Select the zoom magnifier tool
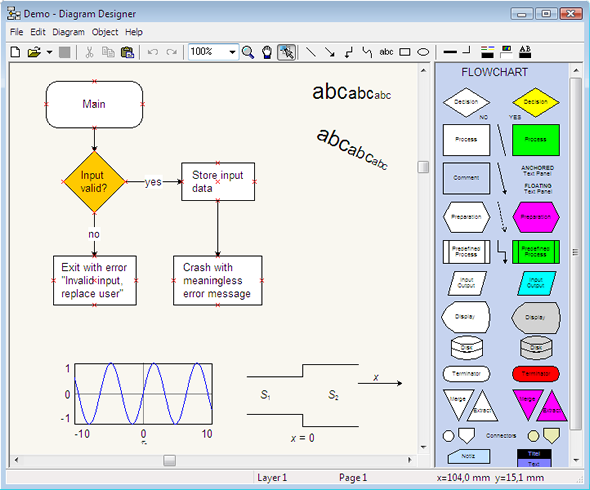This screenshot has height=490, width=590. (248, 52)
